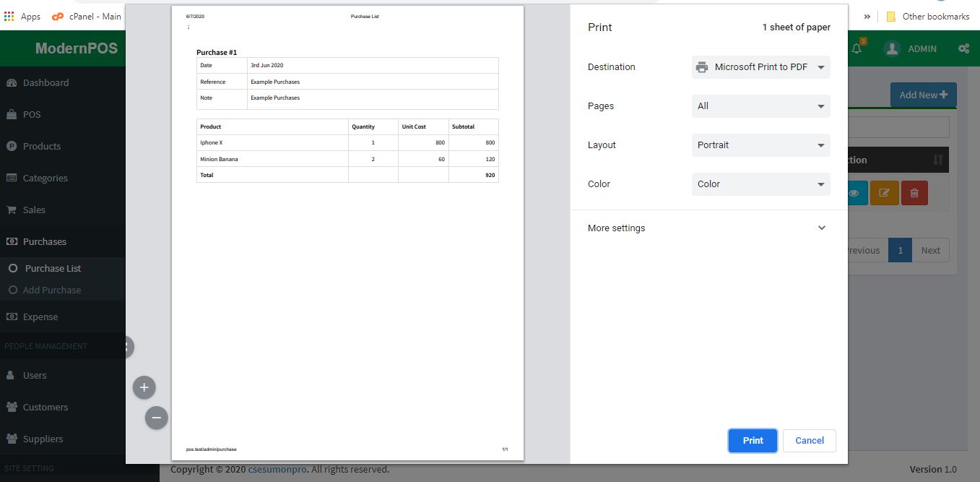
Task: Click the Users person icon
Action: 11,375
